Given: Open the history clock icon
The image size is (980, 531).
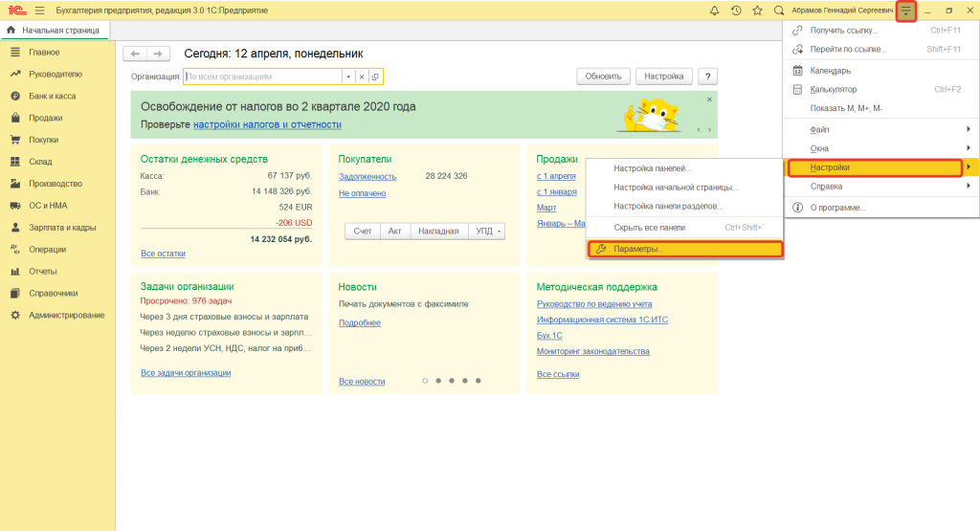Looking at the screenshot, I should [x=736, y=10].
